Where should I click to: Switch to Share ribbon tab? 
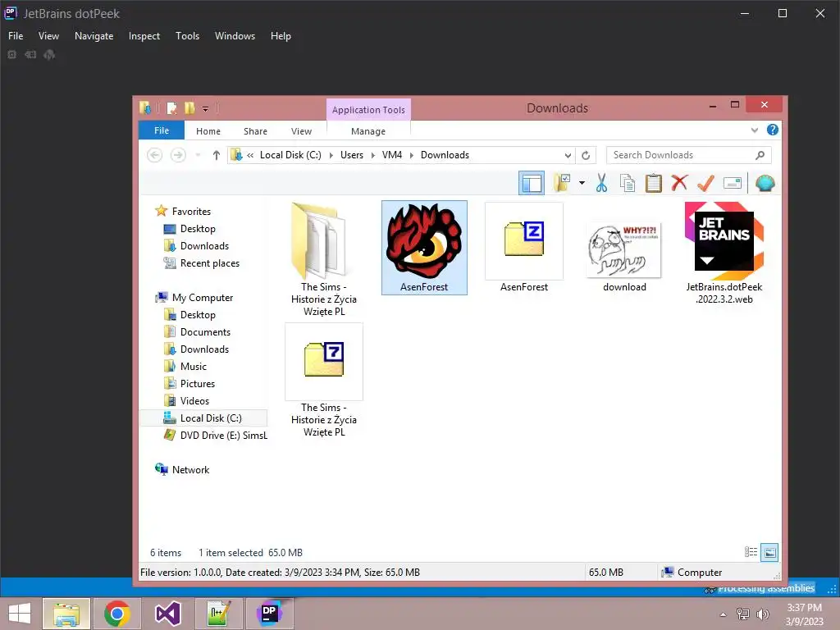[x=256, y=131]
